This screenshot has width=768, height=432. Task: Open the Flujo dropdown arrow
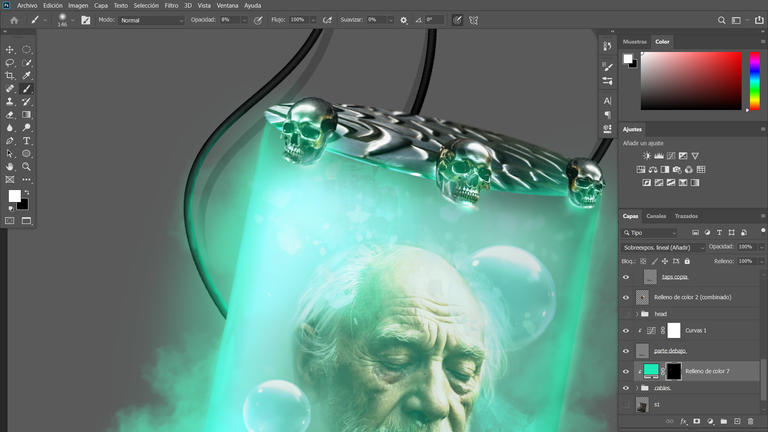(313, 20)
